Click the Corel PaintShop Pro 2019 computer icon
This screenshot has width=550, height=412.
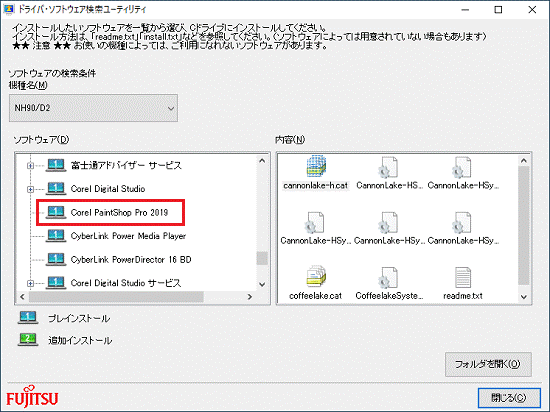(56, 212)
